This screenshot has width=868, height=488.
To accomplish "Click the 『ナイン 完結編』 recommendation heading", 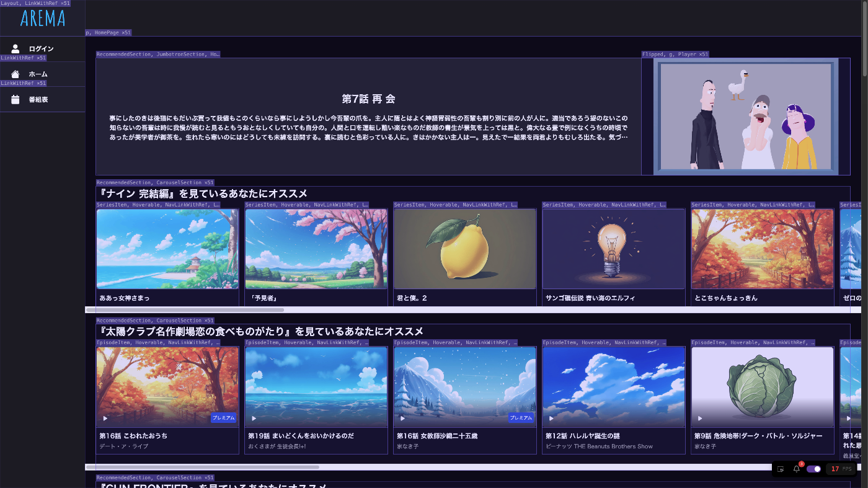I will pos(202,193).
